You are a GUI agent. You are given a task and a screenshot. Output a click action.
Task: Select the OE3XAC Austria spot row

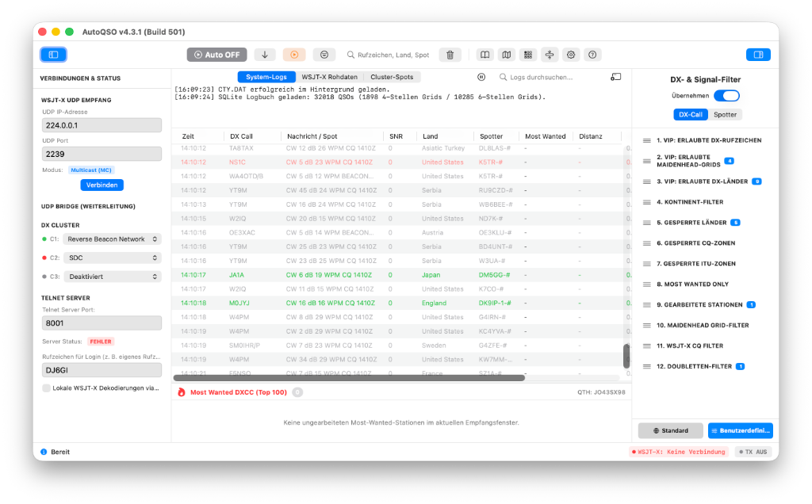coord(400,232)
